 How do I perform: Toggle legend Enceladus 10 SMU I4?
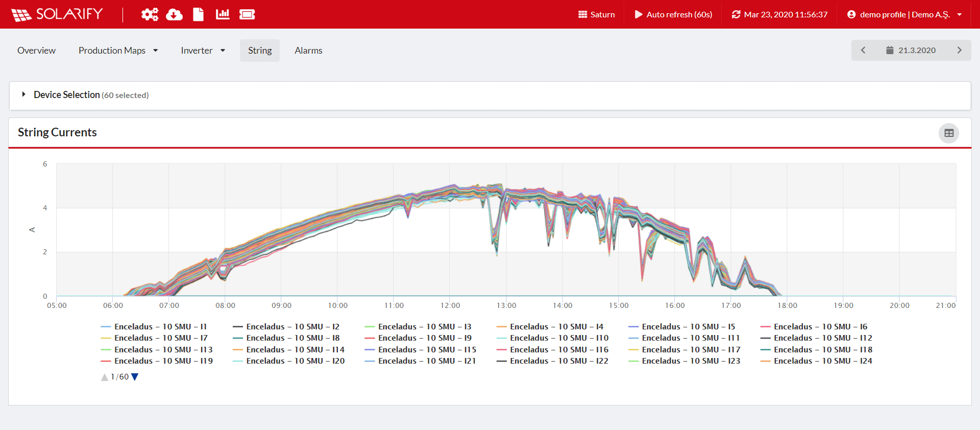[x=550, y=327]
